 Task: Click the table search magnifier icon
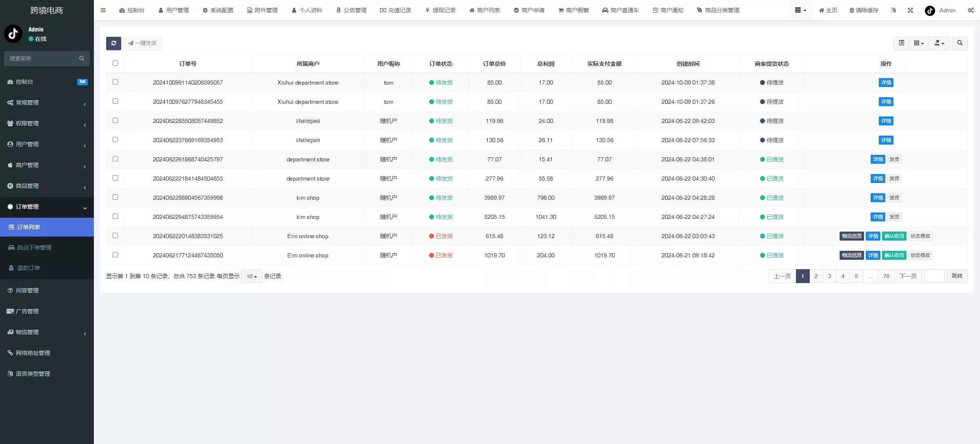click(x=960, y=43)
